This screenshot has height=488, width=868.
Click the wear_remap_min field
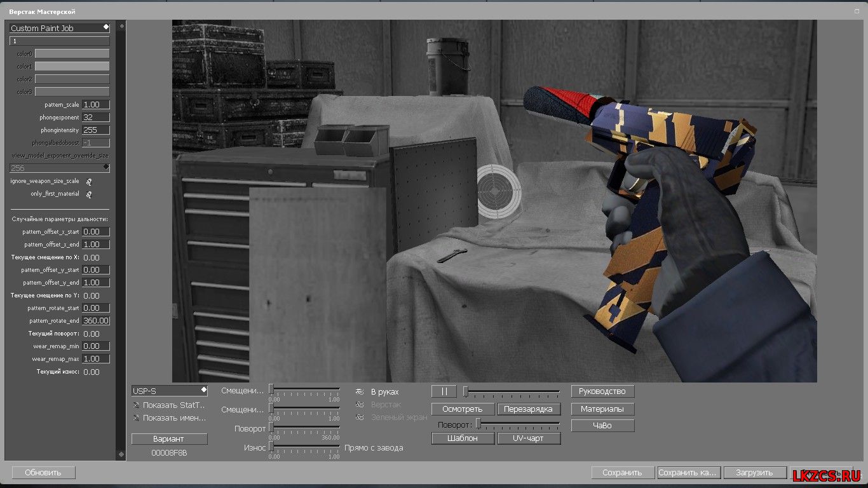tap(96, 346)
